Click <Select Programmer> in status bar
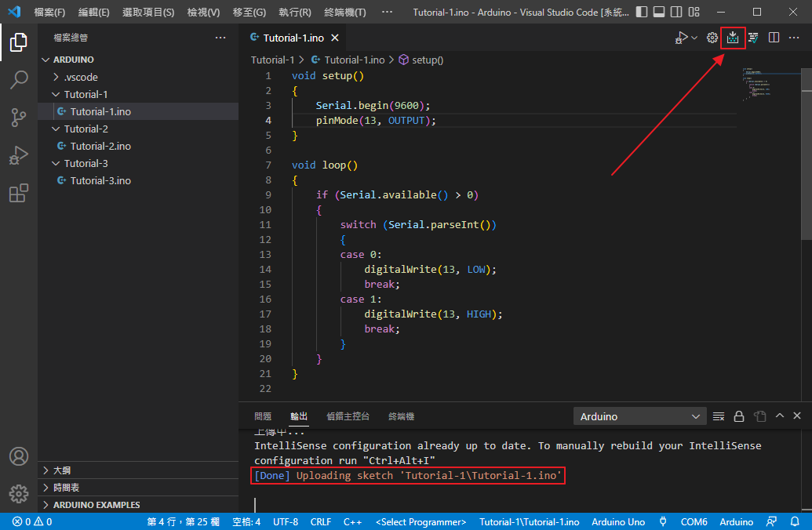This screenshot has width=812, height=530. [421, 522]
